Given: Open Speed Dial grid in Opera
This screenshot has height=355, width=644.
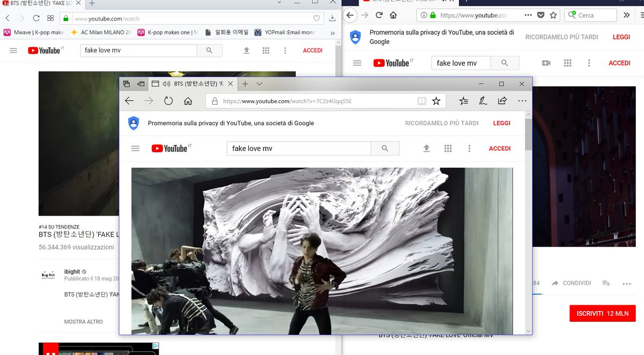Looking at the screenshot, I should coord(50,18).
